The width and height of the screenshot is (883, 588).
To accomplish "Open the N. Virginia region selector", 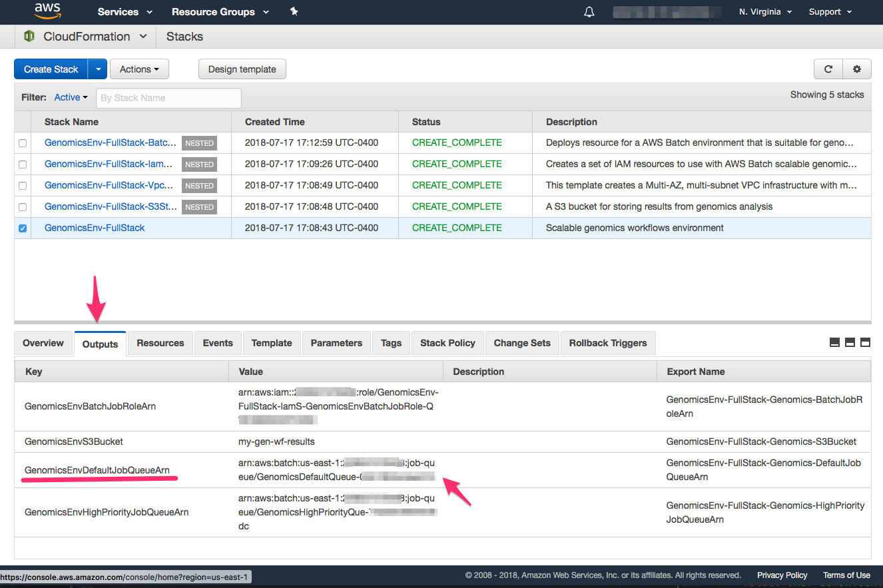I will click(766, 12).
